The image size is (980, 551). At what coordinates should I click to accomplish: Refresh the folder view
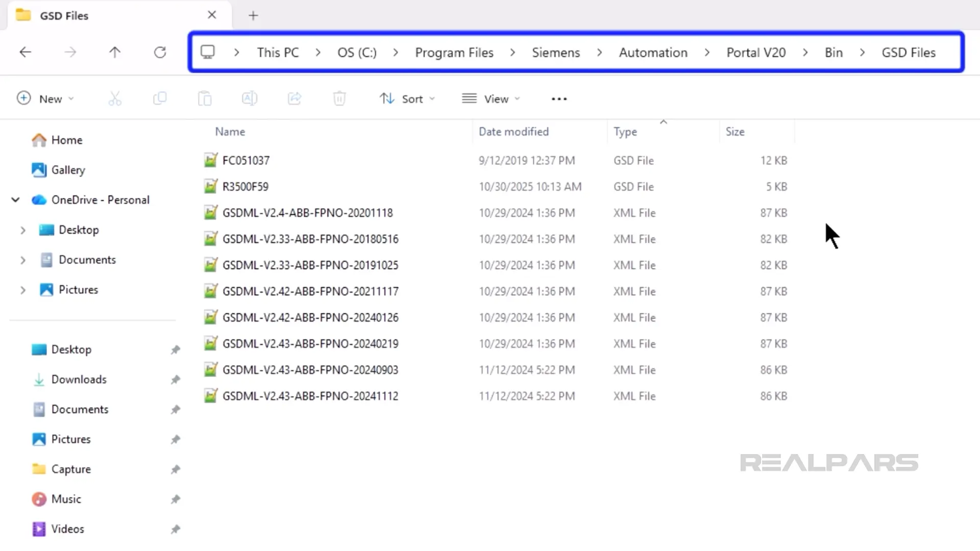(160, 52)
